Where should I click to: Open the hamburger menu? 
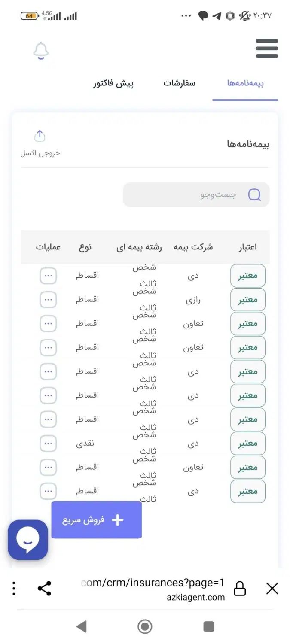coord(267,49)
